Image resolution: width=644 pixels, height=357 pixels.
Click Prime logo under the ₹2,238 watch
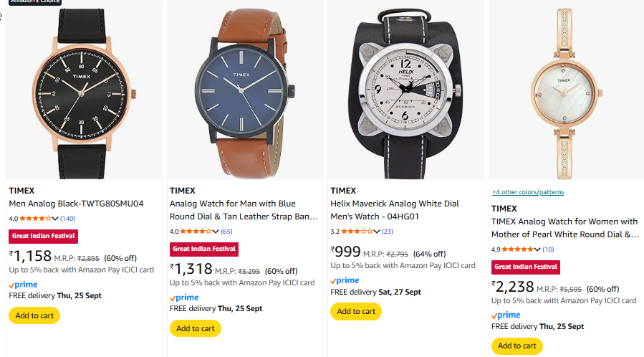pyautogui.click(x=506, y=315)
